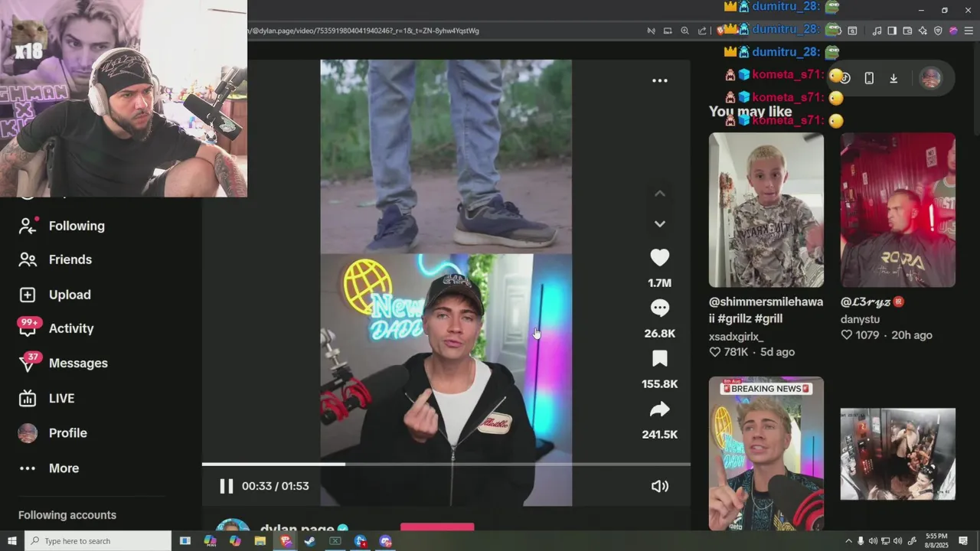980x551 pixels.
Task: Toggle the browser sidebar panel icon
Action: coord(892,31)
